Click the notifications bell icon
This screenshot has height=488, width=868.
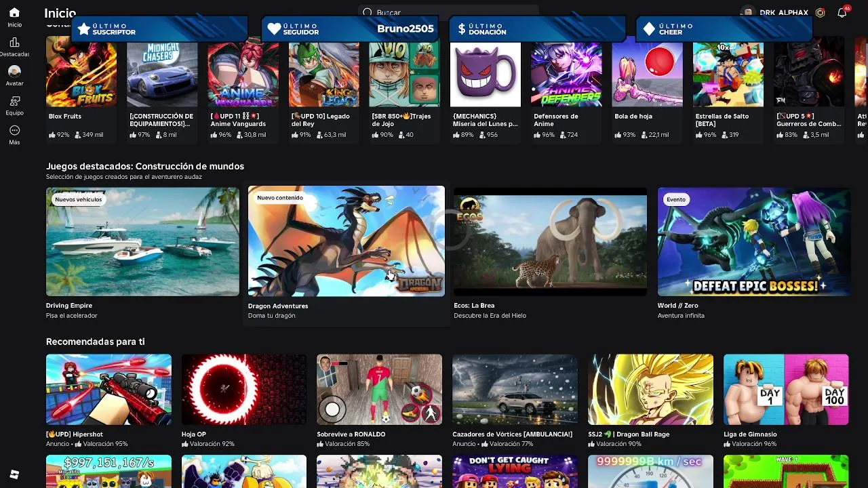[842, 12]
